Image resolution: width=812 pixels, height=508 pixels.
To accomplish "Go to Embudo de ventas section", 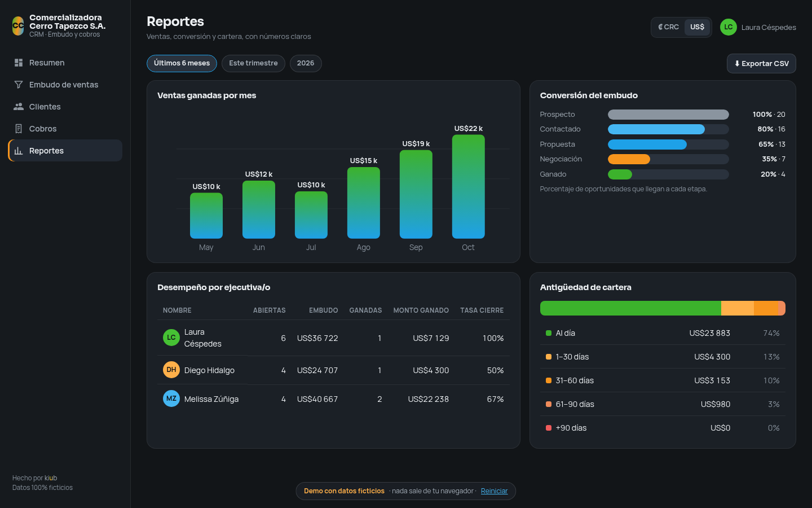I will click(65, 85).
